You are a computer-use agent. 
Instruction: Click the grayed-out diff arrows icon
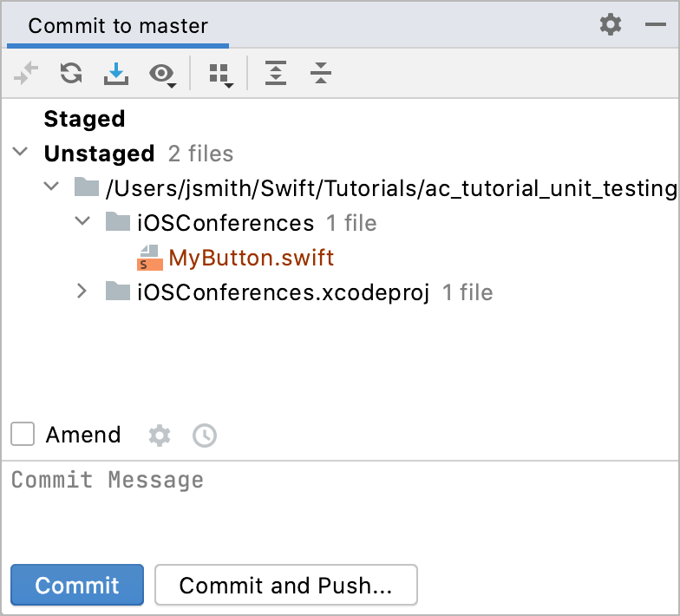pos(26,73)
